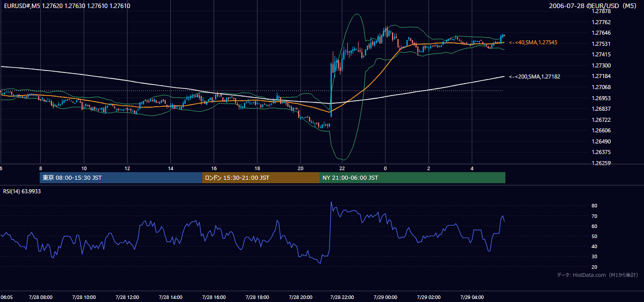Image resolution: width=644 pixels, height=302 pixels.
Task: Click the 1.26722 price axis label
Action: 601,120
